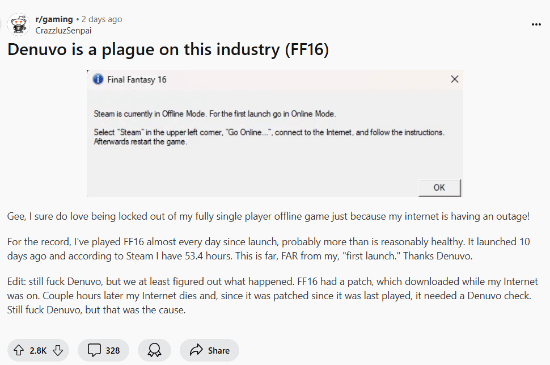Click the Final Fantasy 16 dialog title
Viewport: 550px width, 365px height.
tap(137, 80)
